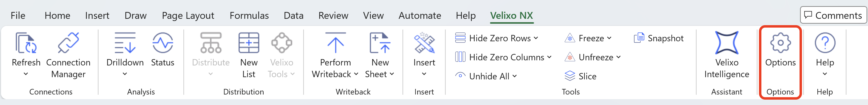
Task: Switch to the Formulas tab
Action: (x=249, y=15)
